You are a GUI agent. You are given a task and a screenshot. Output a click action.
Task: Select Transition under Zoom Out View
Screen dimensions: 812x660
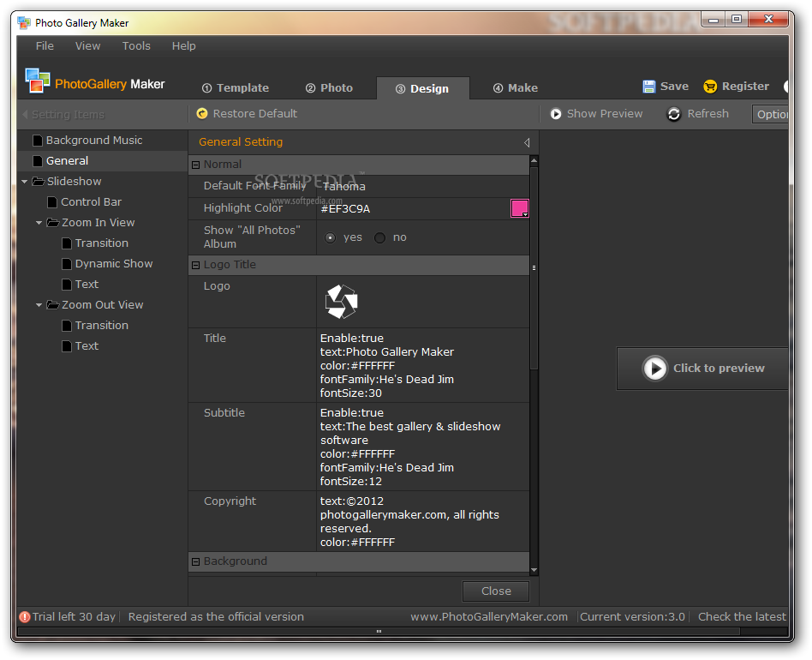pyautogui.click(x=101, y=326)
